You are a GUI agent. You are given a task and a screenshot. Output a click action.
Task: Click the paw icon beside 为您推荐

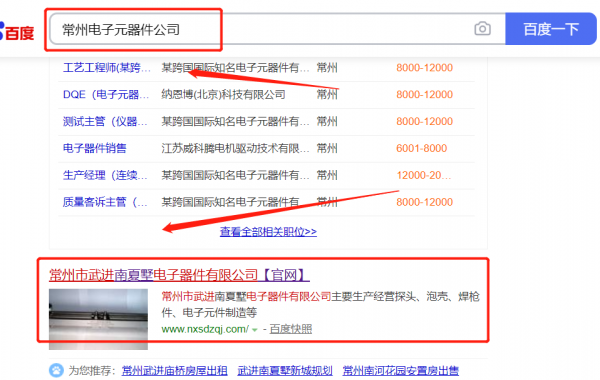[56, 370]
